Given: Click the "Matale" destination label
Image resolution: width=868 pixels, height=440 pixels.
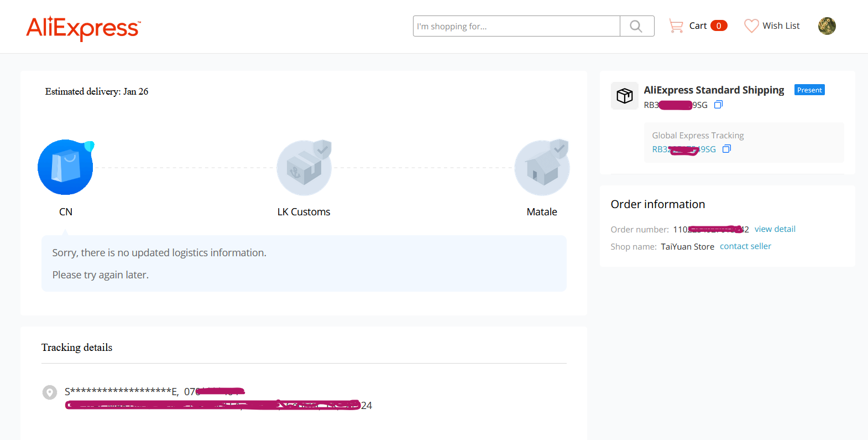Looking at the screenshot, I should (x=542, y=212).
